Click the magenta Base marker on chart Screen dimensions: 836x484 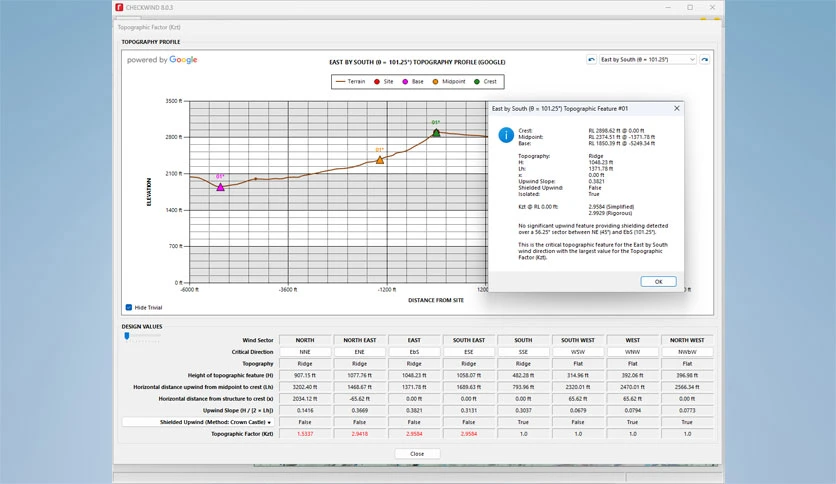[x=220, y=187]
